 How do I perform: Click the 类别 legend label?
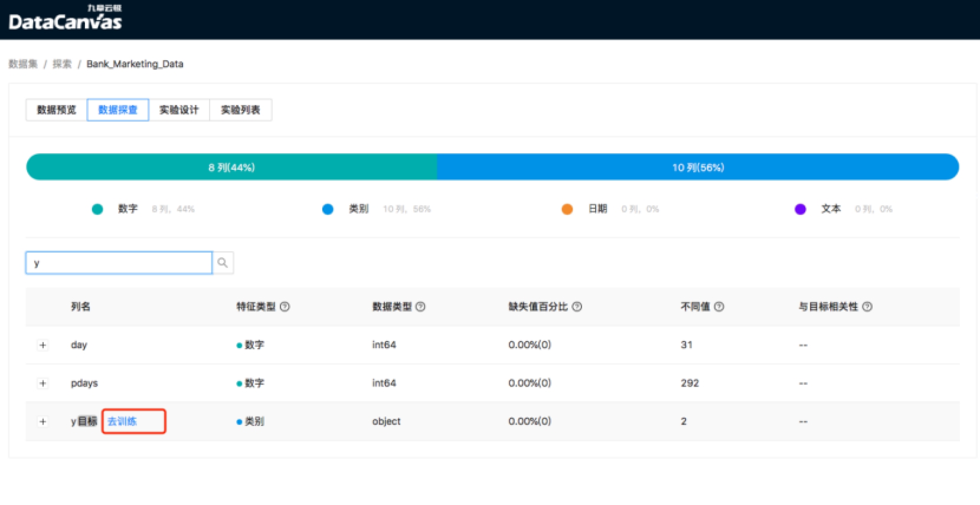(x=358, y=209)
